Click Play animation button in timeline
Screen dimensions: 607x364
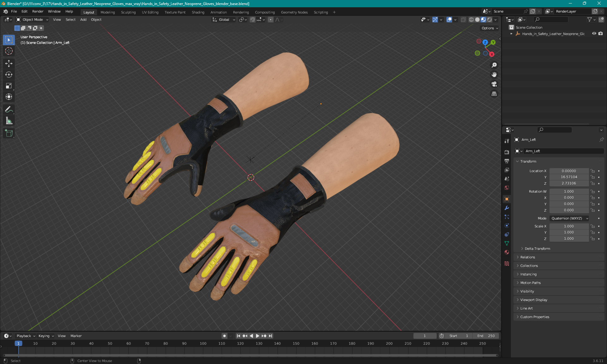coord(257,336)
